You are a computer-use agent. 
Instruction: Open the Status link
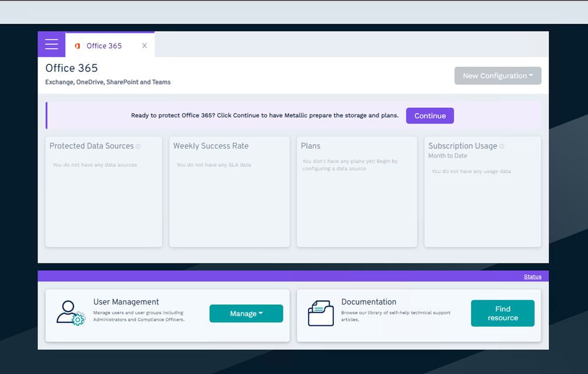[532, 276]
